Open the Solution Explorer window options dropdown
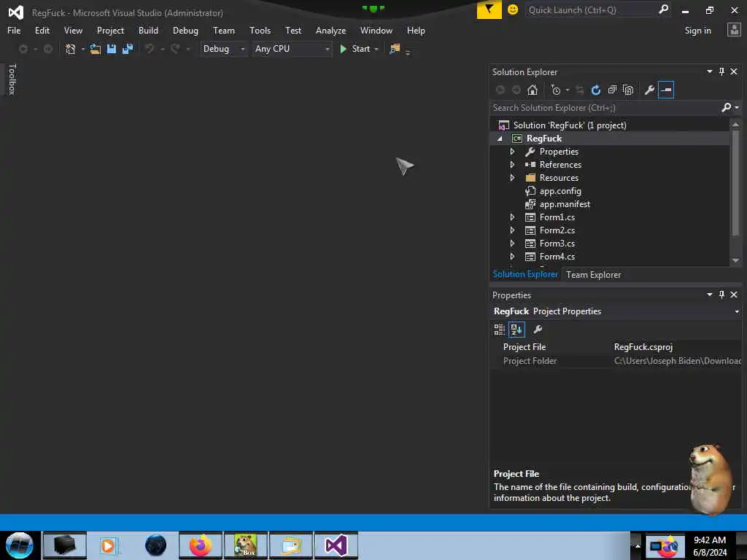Screen dimensions: 747x560 [709, 71]
